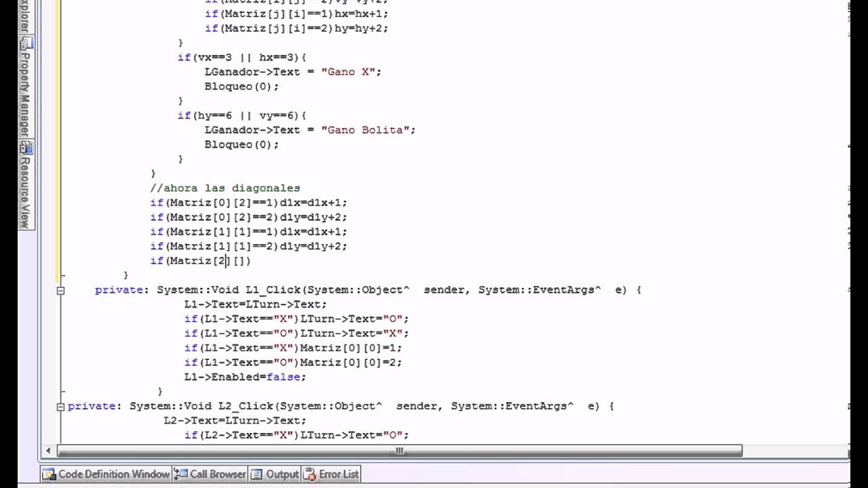Click the Error List icon
Viewport: 868px width, 488px height.
coord(310,474)
